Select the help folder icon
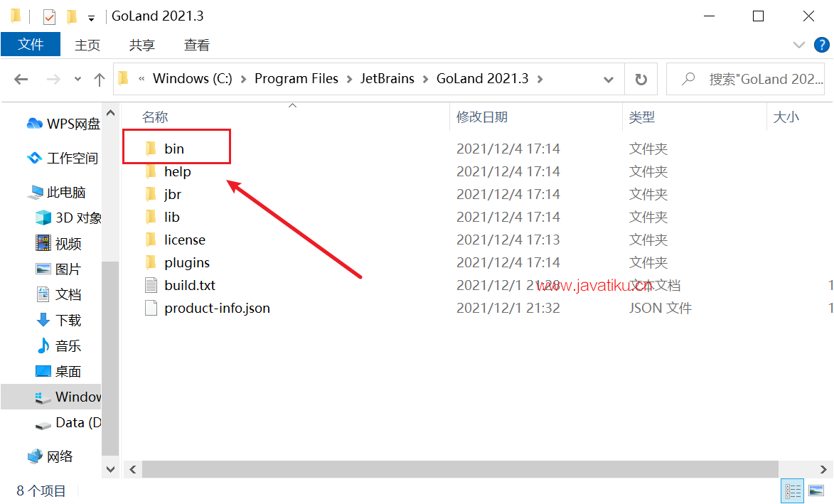This screenshot has height=504, width=834. (151, 171)
